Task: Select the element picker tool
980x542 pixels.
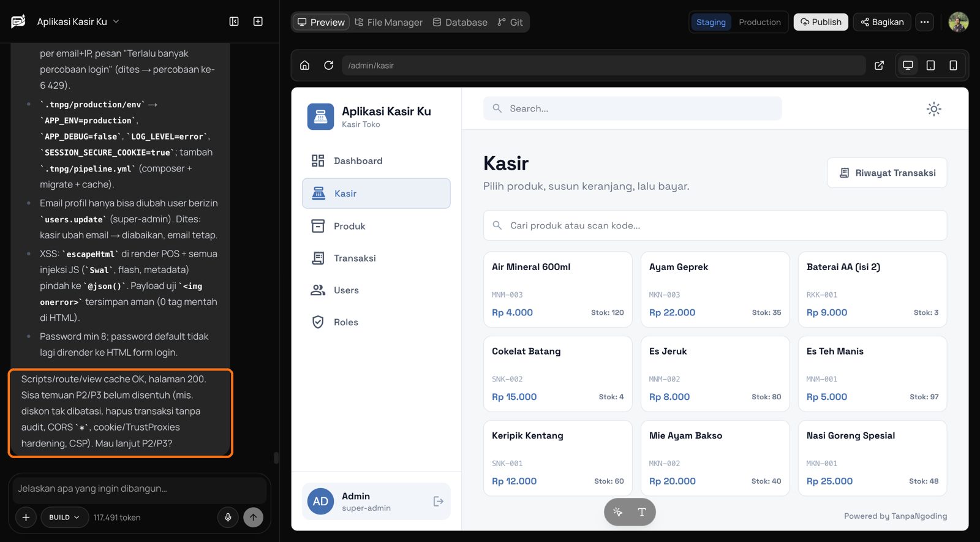Action: pos(617,512)
